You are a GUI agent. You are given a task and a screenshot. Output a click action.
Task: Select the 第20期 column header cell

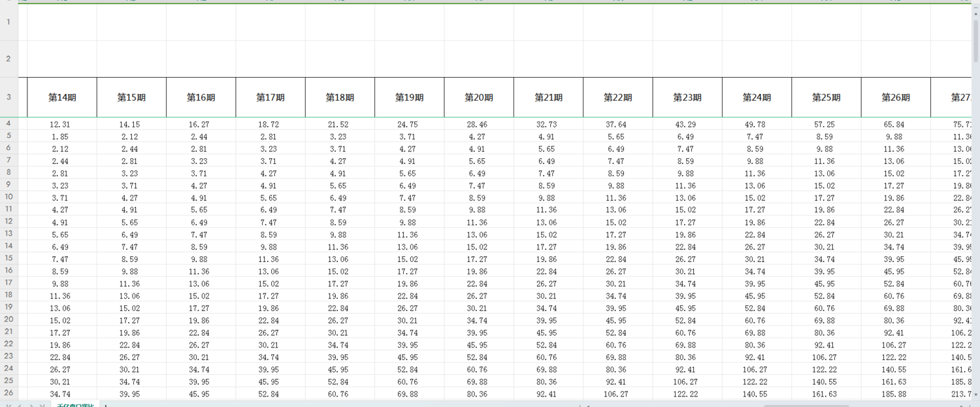[479, 97]
